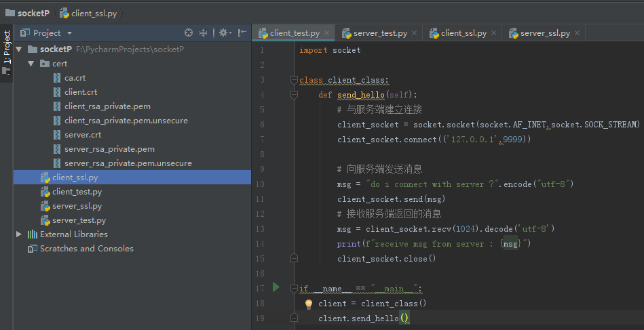Fold the client_class class definition
Screen dimensions: 644x330
(x=294, y=80)
